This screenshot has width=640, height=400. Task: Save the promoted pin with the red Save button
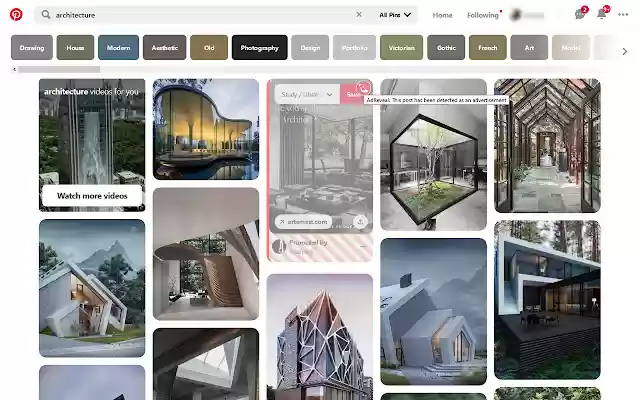click(354, 94)
